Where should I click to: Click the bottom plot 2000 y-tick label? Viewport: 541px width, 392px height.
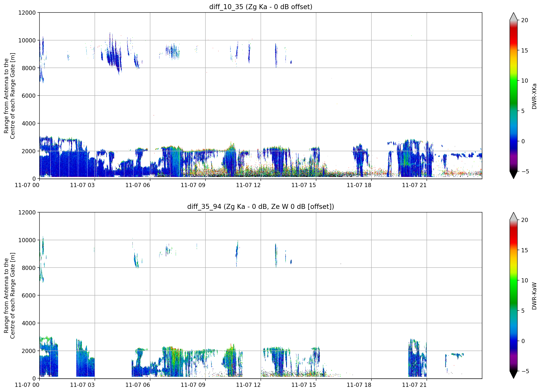[29, 351]
